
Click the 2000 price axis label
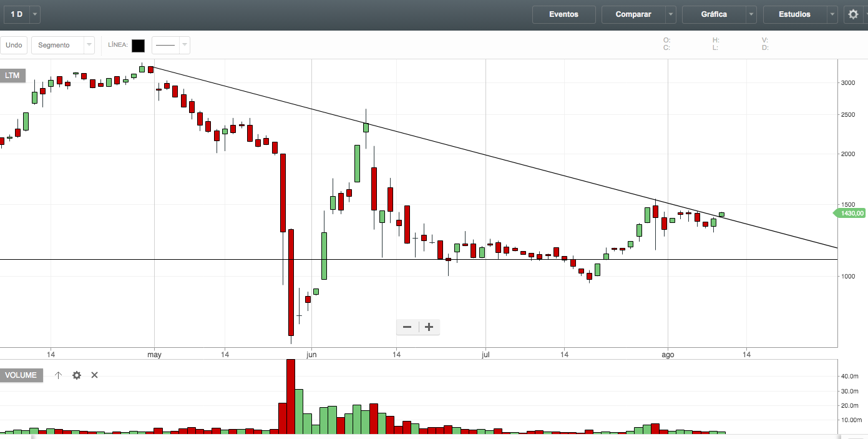[848, 154]
